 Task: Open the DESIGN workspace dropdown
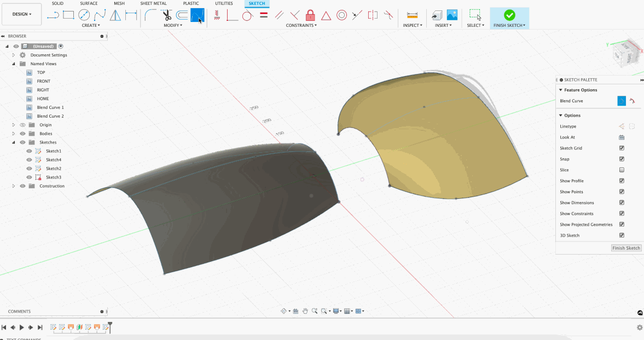[22, 14]
